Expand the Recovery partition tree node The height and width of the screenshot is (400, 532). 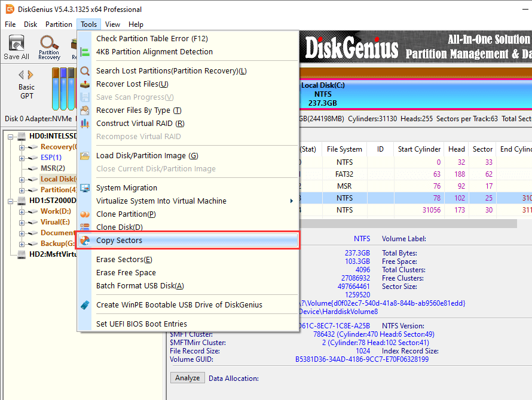22,147
